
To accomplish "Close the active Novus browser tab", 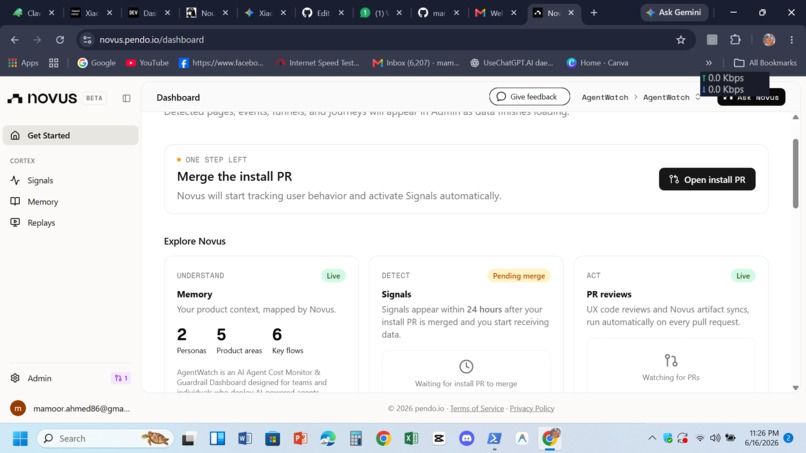I will click(x=571, y=13).
